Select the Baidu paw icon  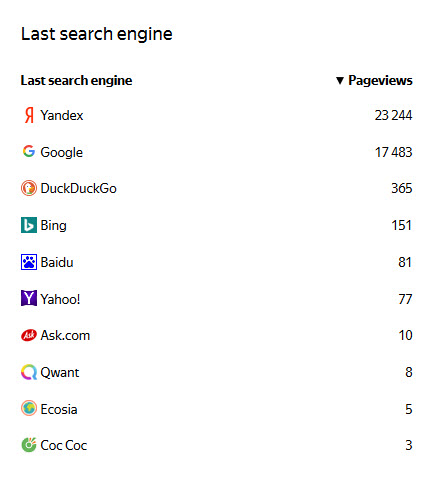pyautogui.click(x=29, y=262)
